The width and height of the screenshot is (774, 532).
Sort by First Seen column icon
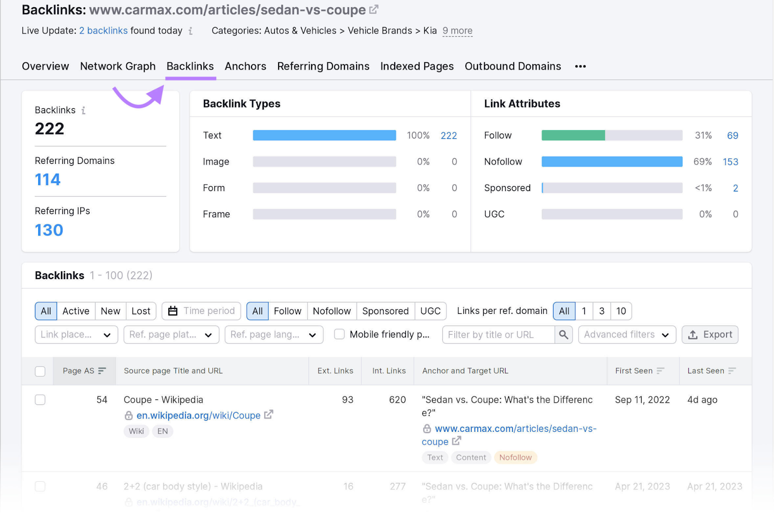(x=660, y=371)
